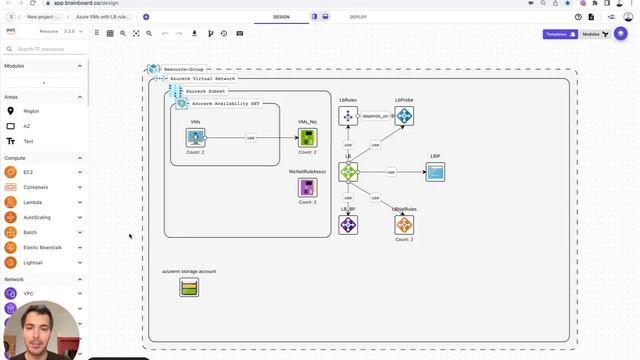Open Azure VMs with LB rule breadcrumb
640x360 pixels.
(103, 17)
